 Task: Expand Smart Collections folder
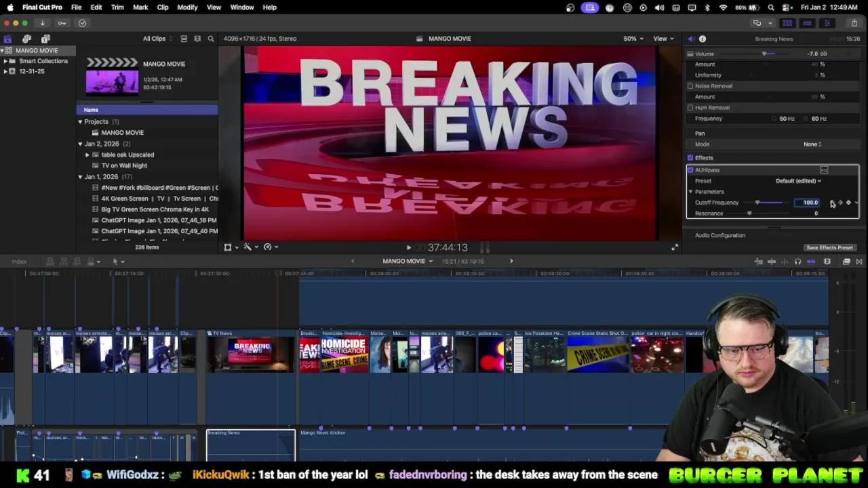tap(5, 61)
